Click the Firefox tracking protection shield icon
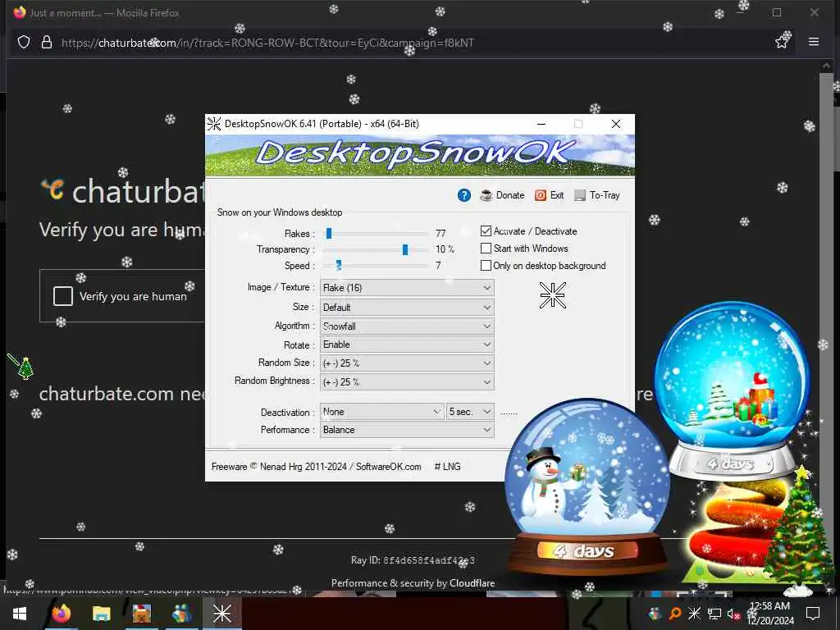The image size is (840, 630). pyautogui.click(x=24, y=43)
